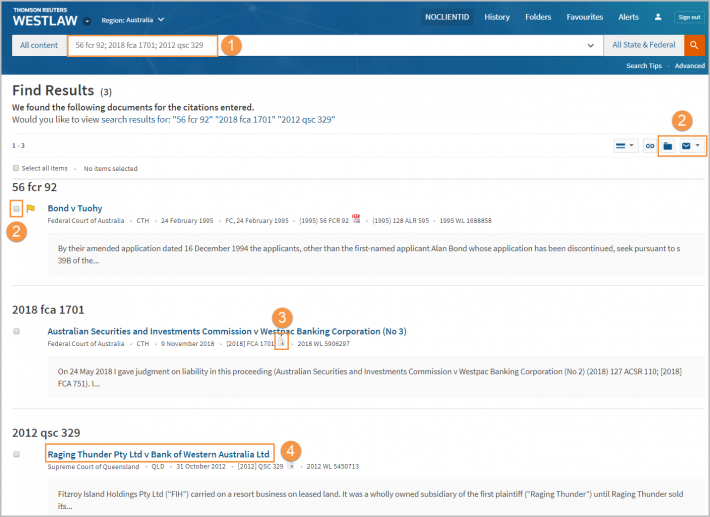Viewport: 710px width, 517px height.
Task: Click the '2012 WL 5450713' citation text
Action: point(333,467)
